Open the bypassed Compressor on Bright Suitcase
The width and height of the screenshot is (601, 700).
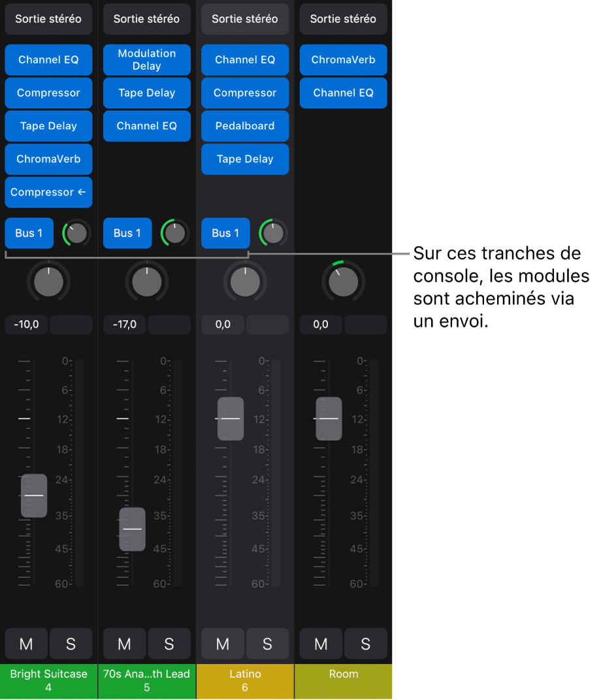pyautogui.click(x=48, y=192)
